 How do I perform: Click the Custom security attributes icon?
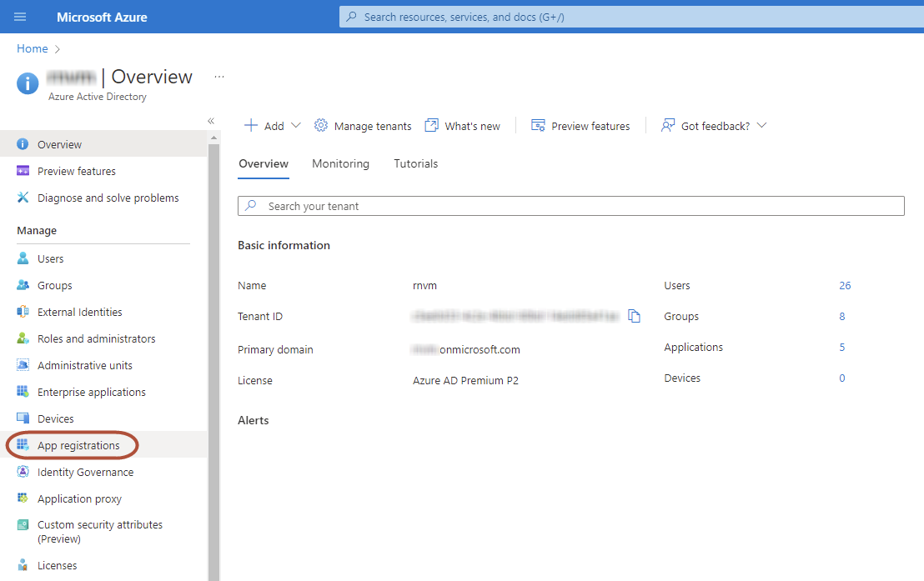click(x=23, y=524)
